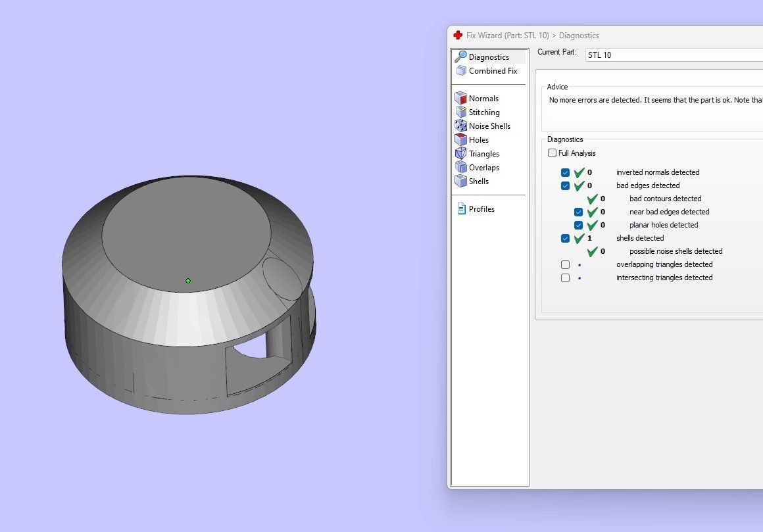Viewport: 763px width, 532px height.
Task: Uncheck bad edges detected checkbox
Action: [x=565, y=185]
